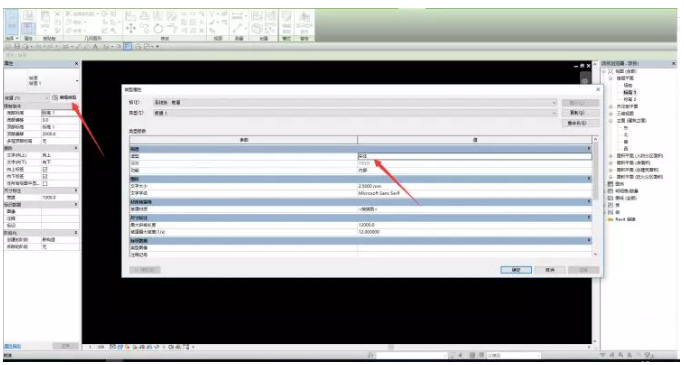The height and width of the screenshot is (365, 684).
Task: Collapse the 楼层平面 node in project browser
Action: tap(611, 78)
